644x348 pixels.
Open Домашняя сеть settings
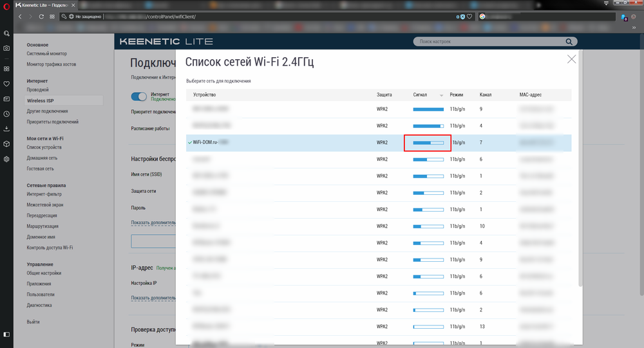(42, 158)
